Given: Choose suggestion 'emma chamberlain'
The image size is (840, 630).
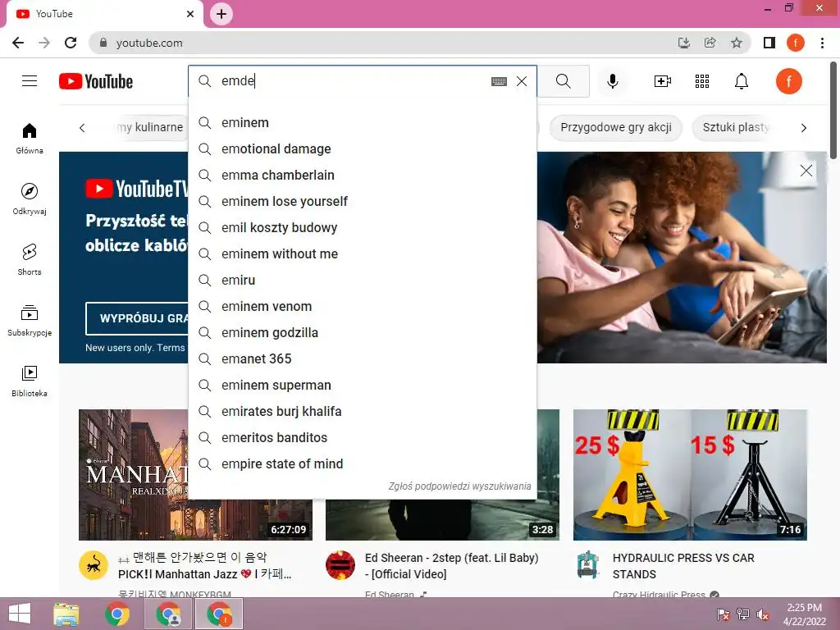Looking at the screenshot, I should point(363,176).
